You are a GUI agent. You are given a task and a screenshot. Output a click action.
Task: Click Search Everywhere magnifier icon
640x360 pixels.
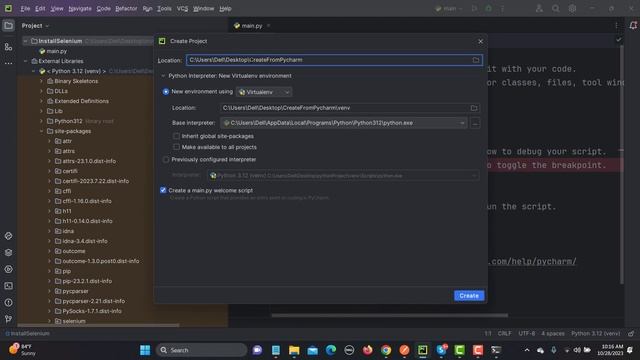tap(556, 8)
